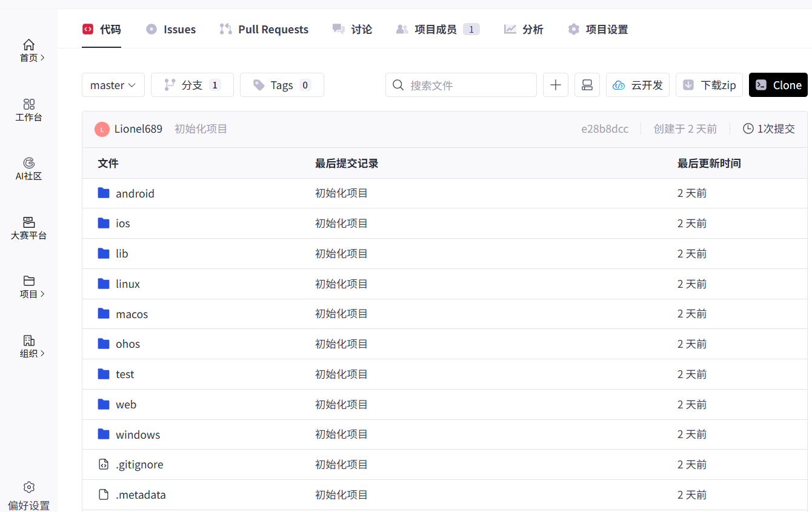Click the lib folder icon
812x512 pixels.
(104, 253)
